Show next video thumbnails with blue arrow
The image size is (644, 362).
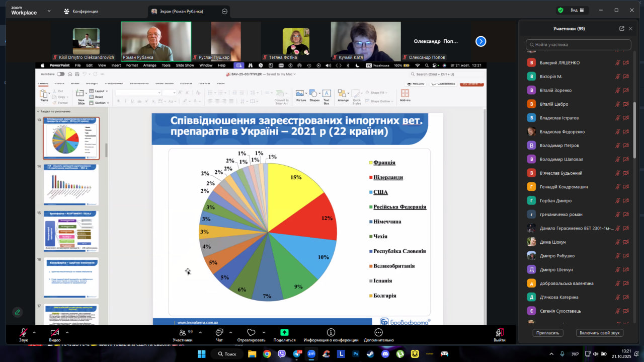(481, 41)
